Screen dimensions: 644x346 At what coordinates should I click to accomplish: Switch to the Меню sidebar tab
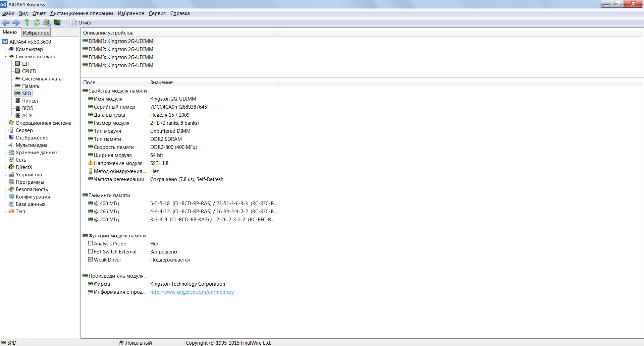[x=10, y=32]
